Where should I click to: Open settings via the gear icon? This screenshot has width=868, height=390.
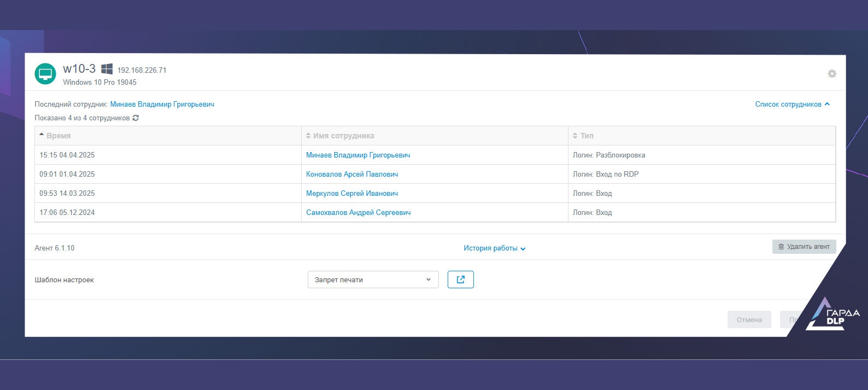point(832,74)
